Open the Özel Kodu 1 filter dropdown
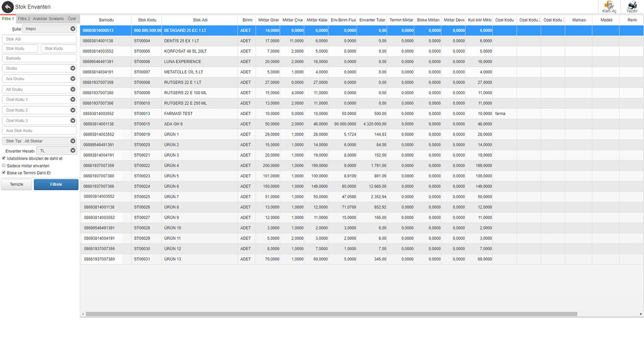 [x=40, y=100]
